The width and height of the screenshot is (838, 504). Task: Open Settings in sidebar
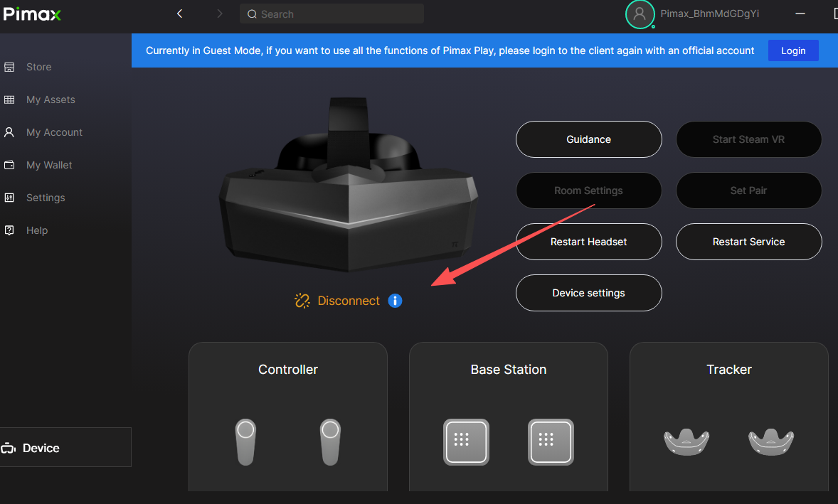coord(46,198)
